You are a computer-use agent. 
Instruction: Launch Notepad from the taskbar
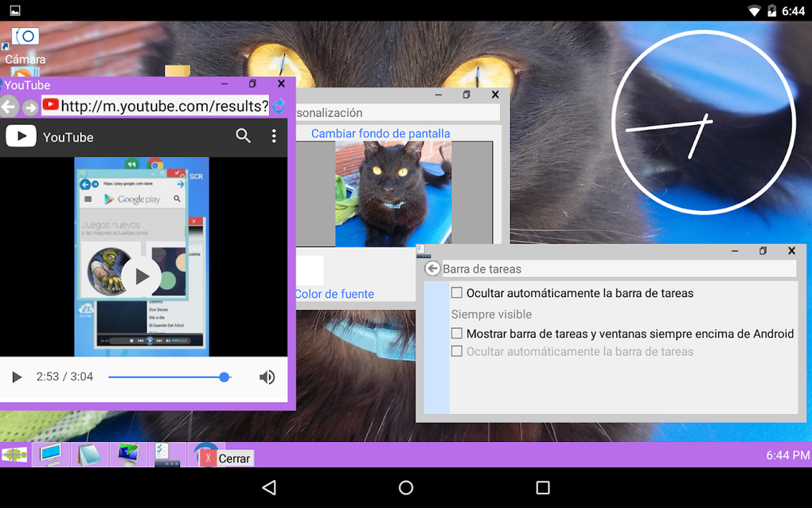coord(89,454)
